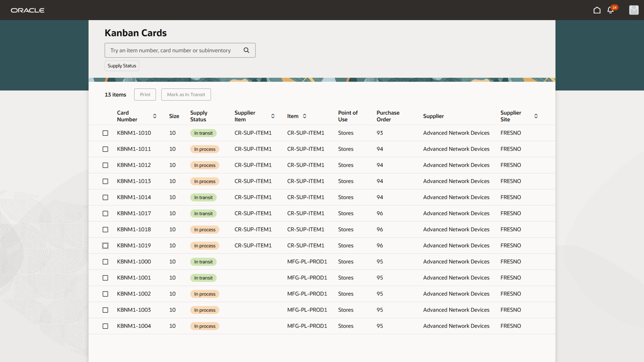This screenshot has width=644, height=362.
Task: Tick the checkbox next to KBNM1-1019
Action: pos(105,245)
